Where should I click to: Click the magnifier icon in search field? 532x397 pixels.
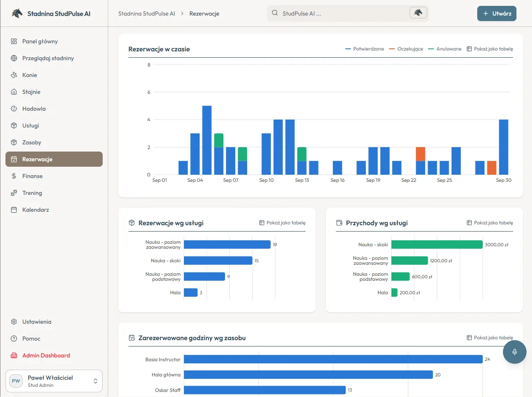pyautogui.click(x=275, y=13)
